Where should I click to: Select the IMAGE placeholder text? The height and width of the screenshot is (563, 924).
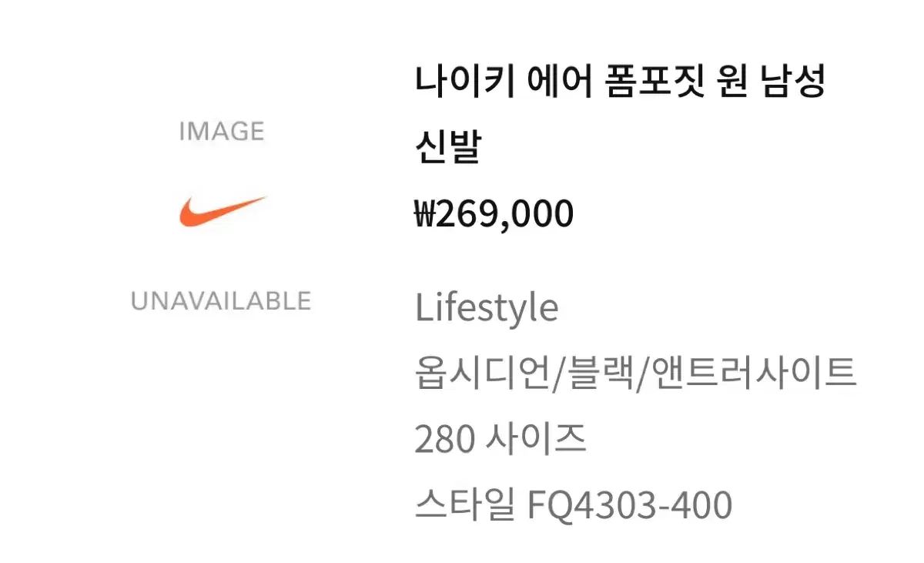point(222,132)
